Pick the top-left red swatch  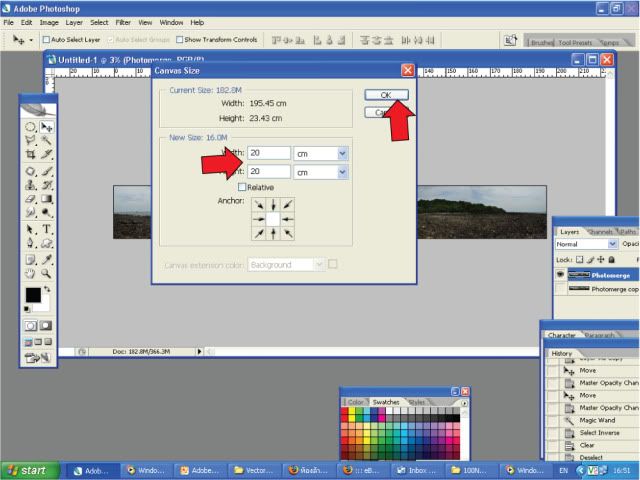[344, 411]
